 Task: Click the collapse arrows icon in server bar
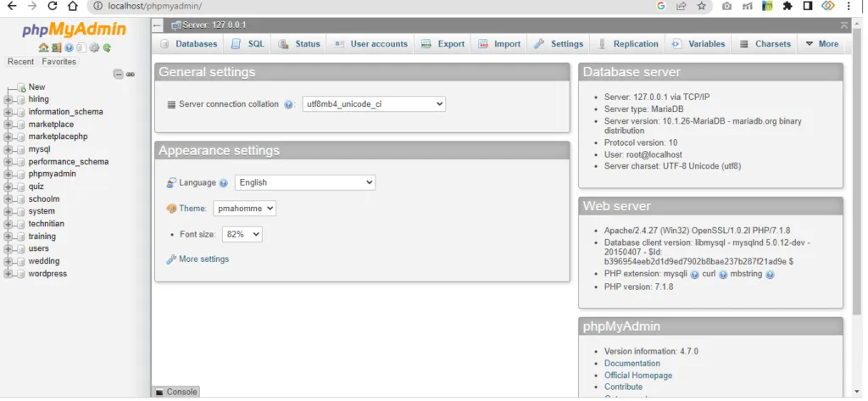pos(843,25)
